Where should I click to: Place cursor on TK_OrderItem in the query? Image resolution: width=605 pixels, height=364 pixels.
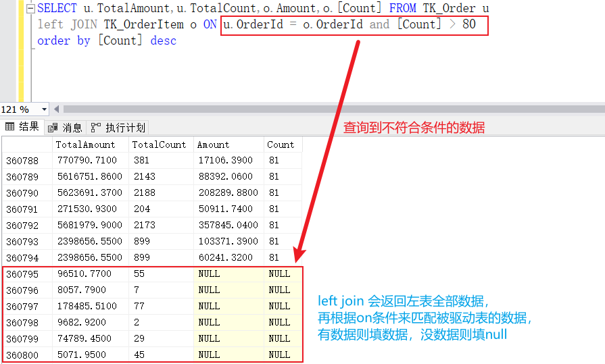tap(143, 25)
